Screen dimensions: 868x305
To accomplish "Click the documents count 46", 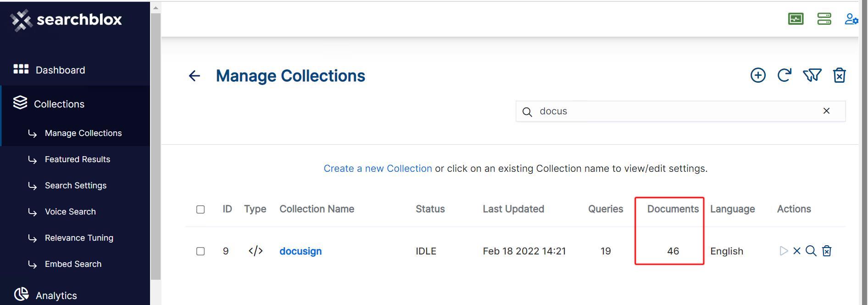I will [x=673, y=251].
